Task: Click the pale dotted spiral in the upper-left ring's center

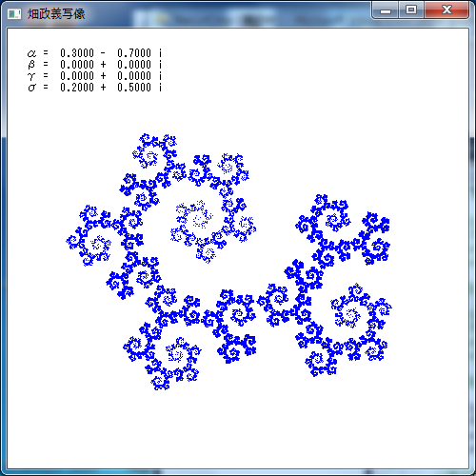Action: (x=194, y=216)
